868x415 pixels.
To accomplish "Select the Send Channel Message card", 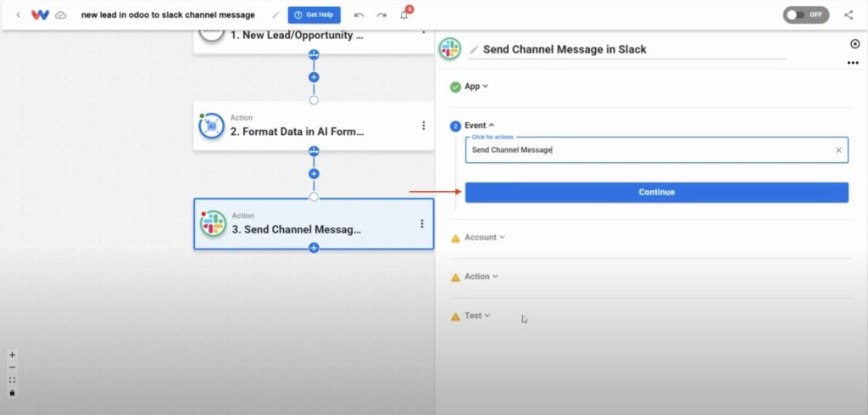I will 314,224.
